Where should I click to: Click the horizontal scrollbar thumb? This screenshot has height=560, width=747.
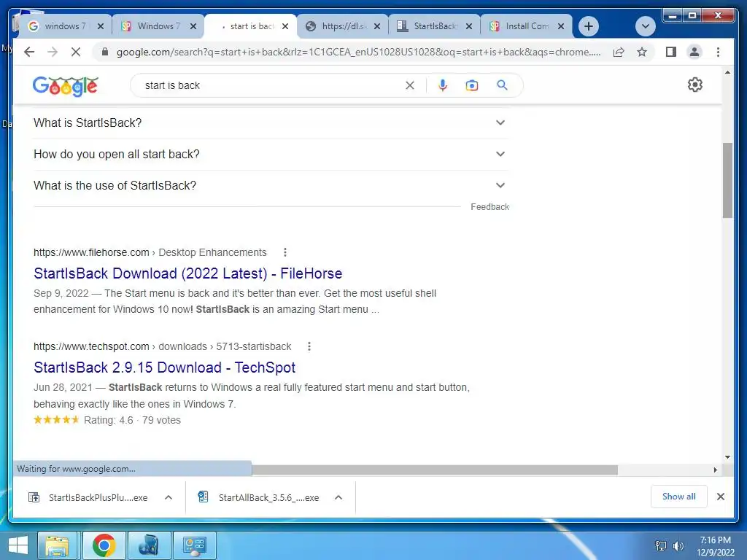click(435, 470)
